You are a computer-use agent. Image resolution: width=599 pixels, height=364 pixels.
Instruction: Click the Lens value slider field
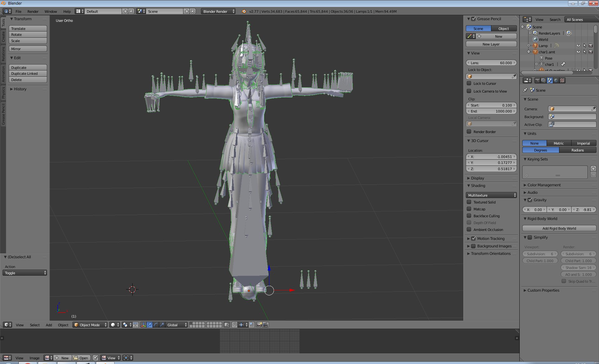pos(491,63)
